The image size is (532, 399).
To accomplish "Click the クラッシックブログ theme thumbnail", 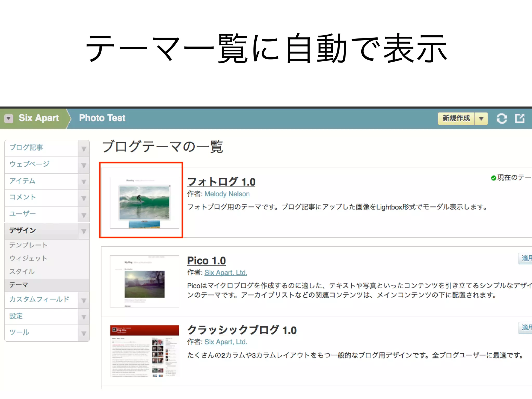I will click(144, 351).
